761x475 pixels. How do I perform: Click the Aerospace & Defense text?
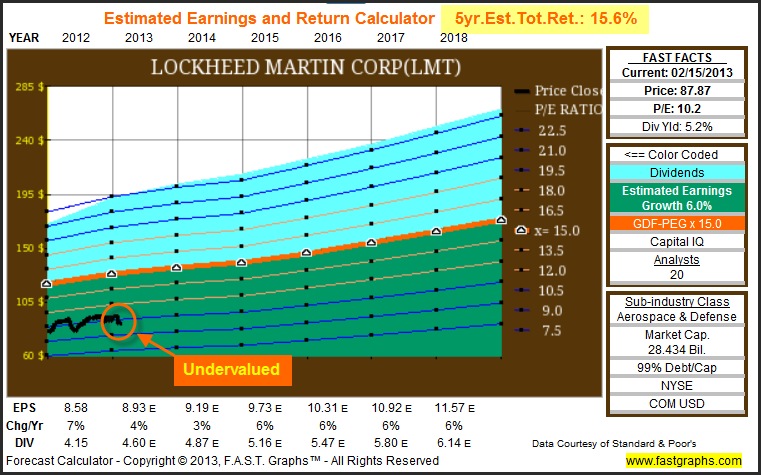677,317
